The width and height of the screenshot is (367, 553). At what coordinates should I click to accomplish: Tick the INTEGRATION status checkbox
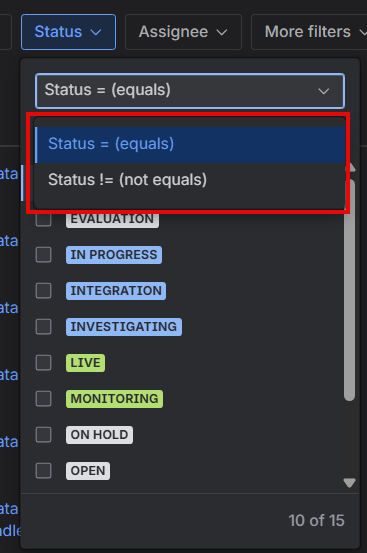point(44,291)
